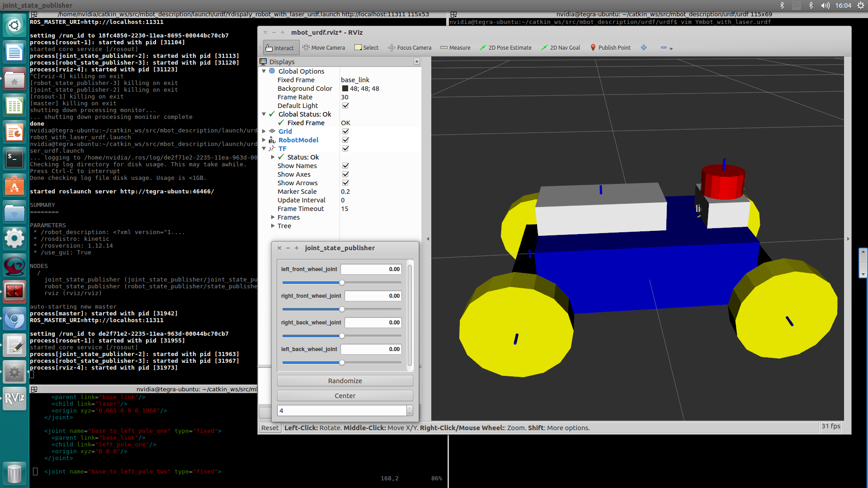Click the Focus Camera tool
The image size is (868, 488).
(x=410, y=48)
